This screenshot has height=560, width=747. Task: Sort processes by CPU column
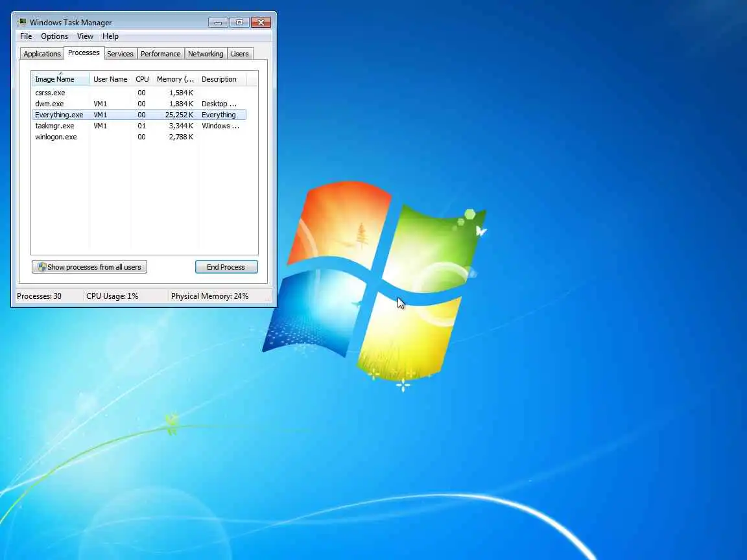pyautogui.click(x=142, y=79)
